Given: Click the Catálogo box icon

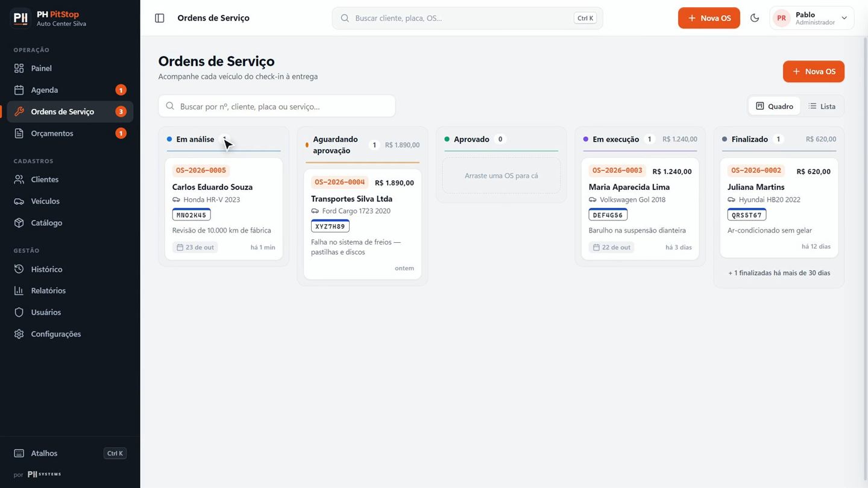Looking at the screenshot, I should tap(19, 223).
